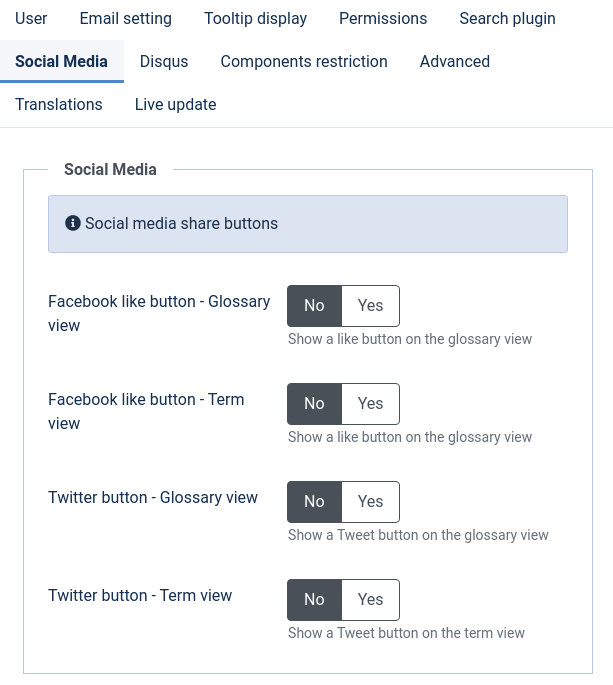Switch to the Components restriction tab
613x685 pixels.
(304, 62)
